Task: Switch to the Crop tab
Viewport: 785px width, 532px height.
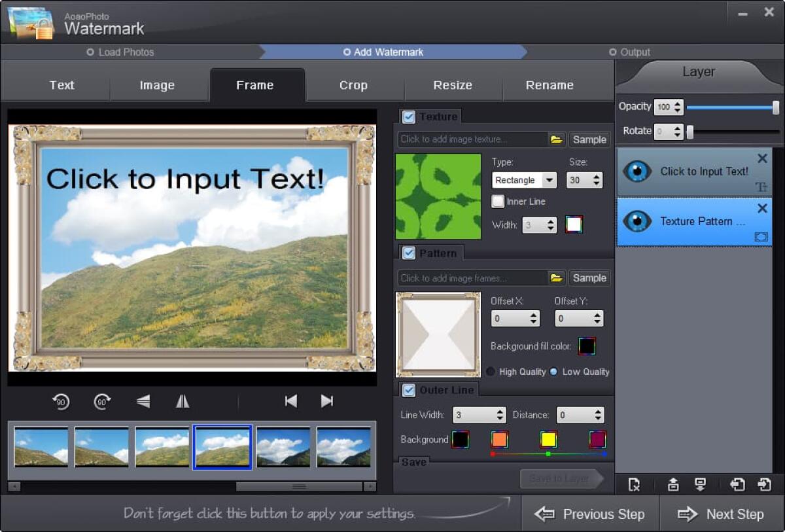Action: coord(354,84)
